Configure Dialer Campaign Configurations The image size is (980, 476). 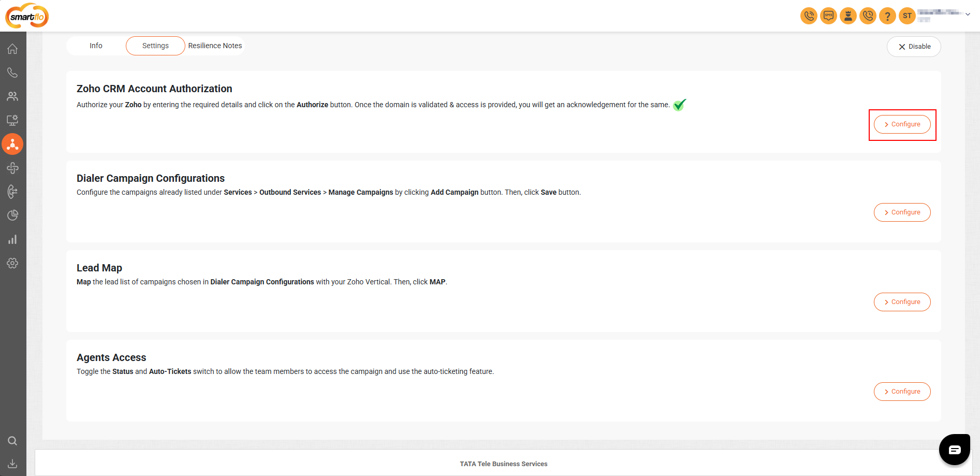(902, 212)
